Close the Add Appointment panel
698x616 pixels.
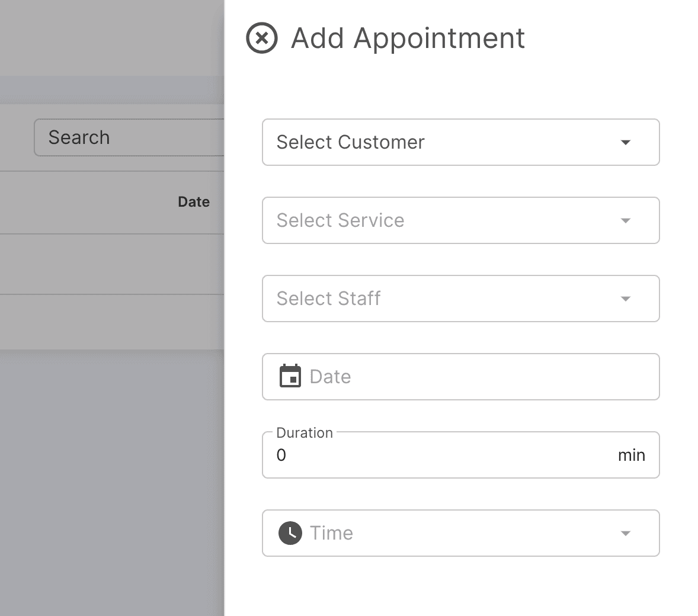(261, 38)
